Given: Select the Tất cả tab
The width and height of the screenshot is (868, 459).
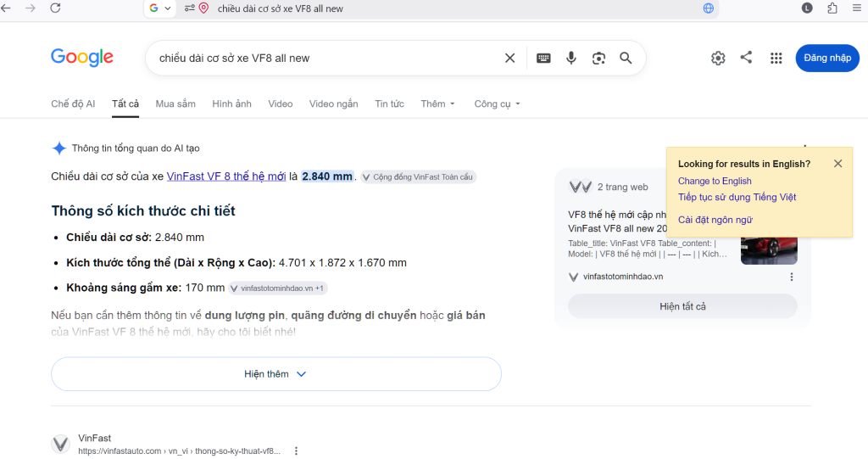Looking at the screenshot, I should [125, 104].
